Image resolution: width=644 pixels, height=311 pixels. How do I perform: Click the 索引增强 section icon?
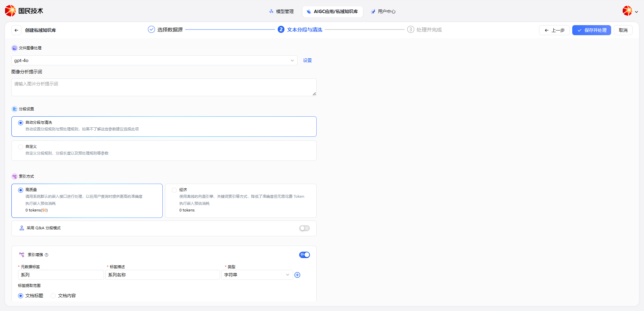[x=22, y=255]
